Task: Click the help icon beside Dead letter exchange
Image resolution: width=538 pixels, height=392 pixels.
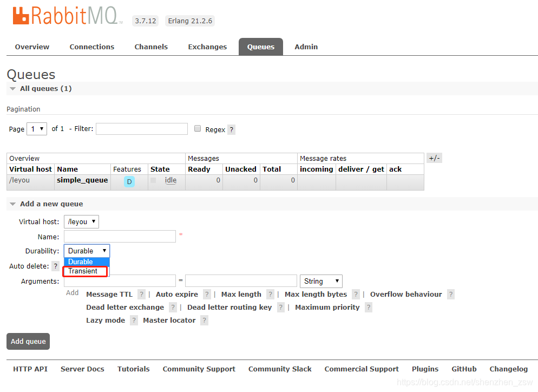Action: tap(173, 307)
